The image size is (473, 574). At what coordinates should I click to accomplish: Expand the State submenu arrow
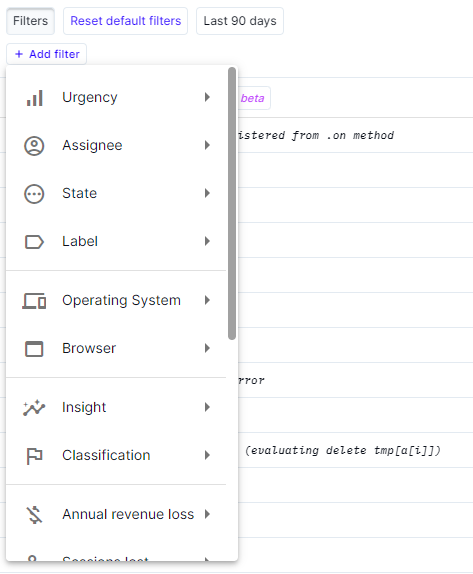(x=207, y=193)
